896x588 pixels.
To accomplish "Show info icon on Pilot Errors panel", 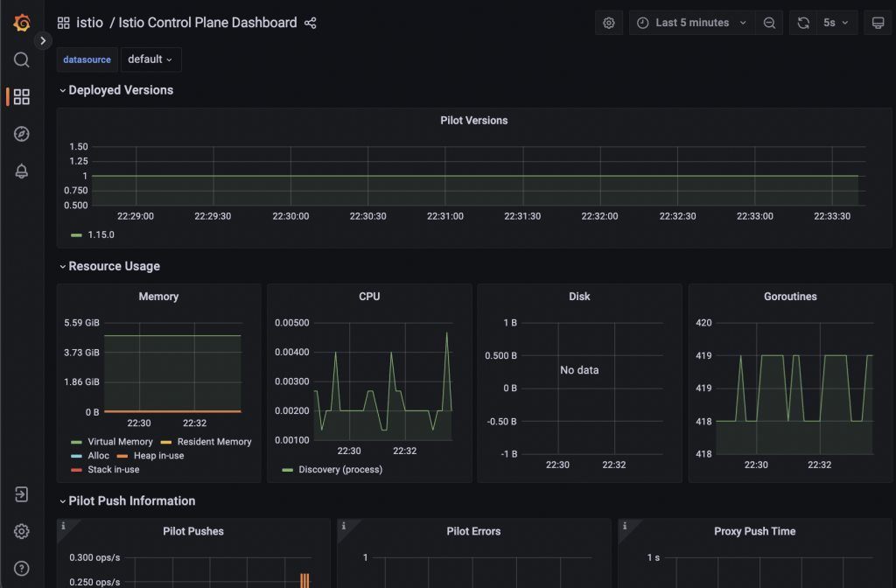I will tap(343, 526).
